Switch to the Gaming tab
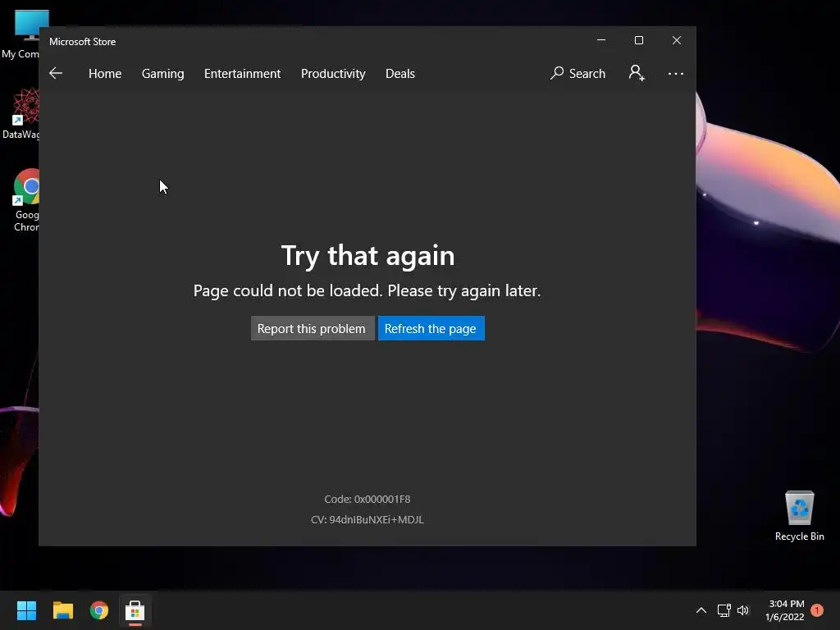 (x=163, y=73)
